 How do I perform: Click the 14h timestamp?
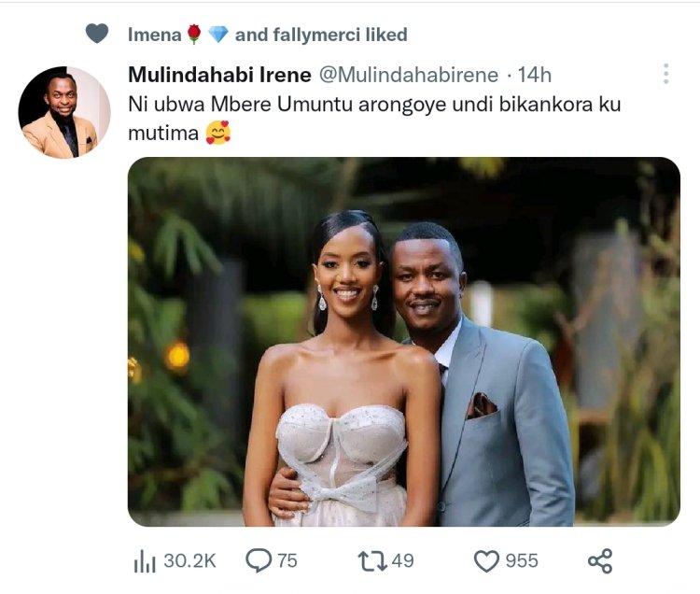(536, 74)
